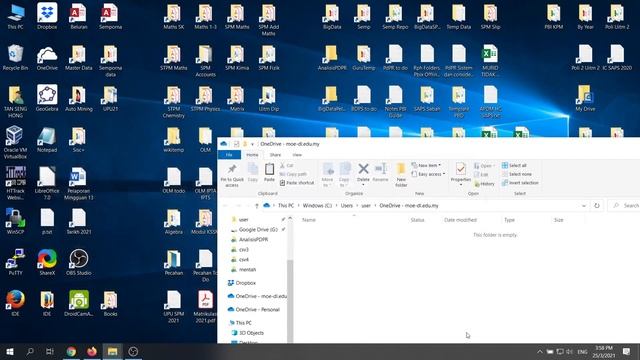
Task: Switch to the View ribbon tab
Action: click(x=297, y=155)
